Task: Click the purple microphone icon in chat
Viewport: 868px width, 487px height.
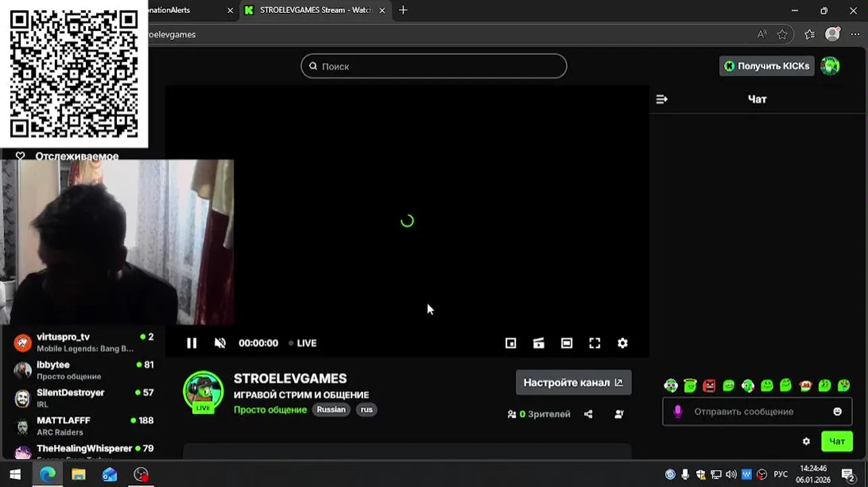Action: [x=678, y=411]
